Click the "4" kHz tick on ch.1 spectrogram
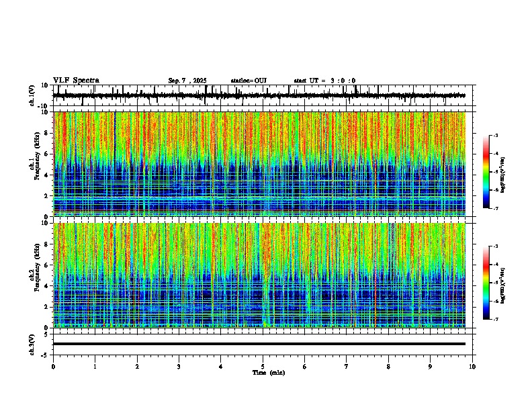532x411 pixels. [x=46, y=175]
